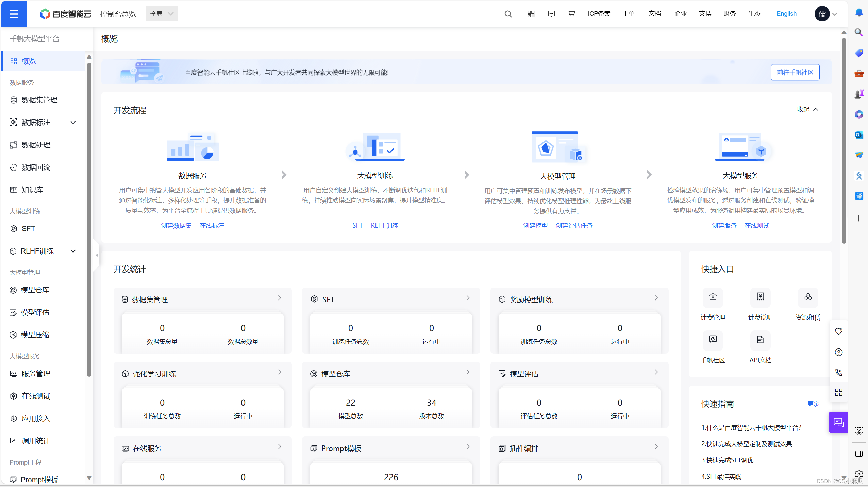Click the 百度智能云 logo
Image resolution: width=868 pixels, height=487 pixels.
pyautogui.click(x=66, y=14)
